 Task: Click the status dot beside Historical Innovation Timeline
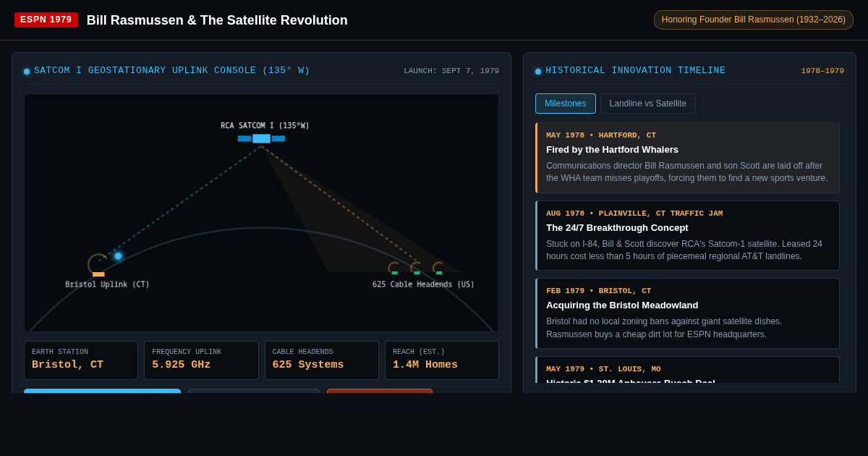click(x=538, y=72)
